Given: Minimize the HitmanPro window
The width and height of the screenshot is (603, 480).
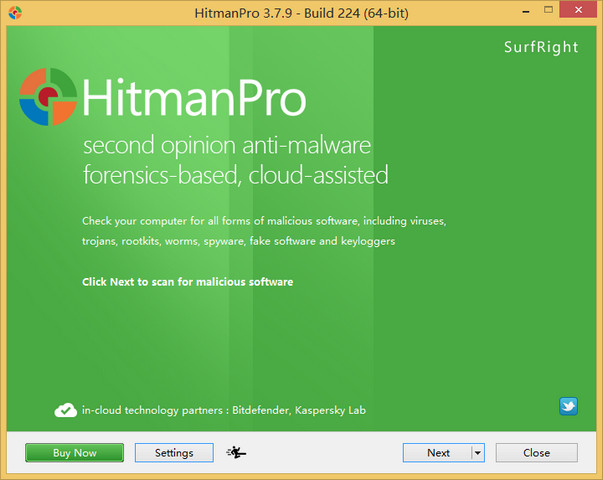Looking at the screenshot, I should [503, 10].
